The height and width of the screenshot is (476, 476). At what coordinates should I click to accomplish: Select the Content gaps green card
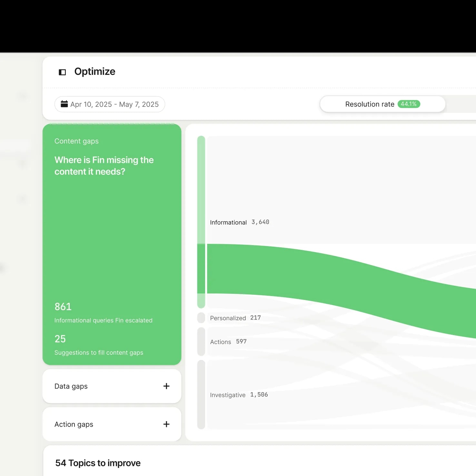(x=112, y=244)
